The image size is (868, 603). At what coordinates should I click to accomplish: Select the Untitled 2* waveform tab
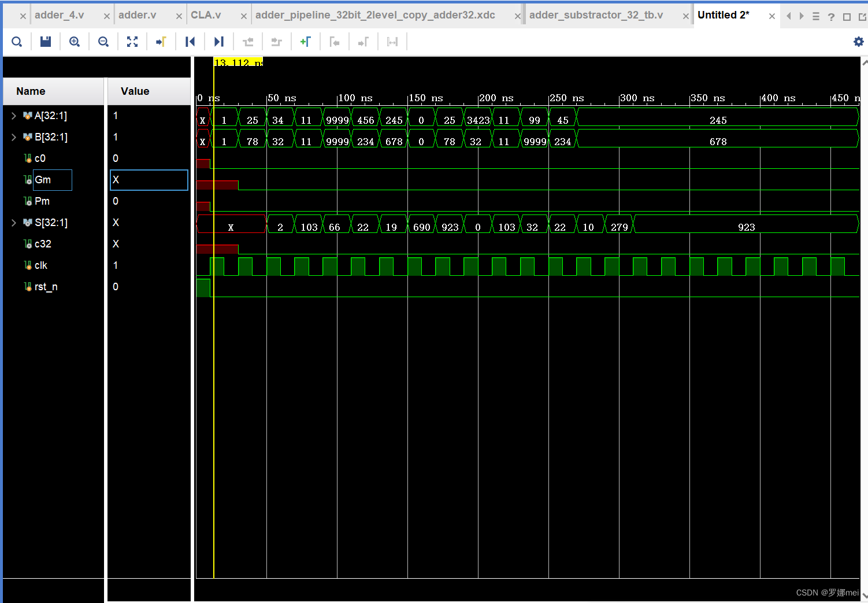(723, 15)
